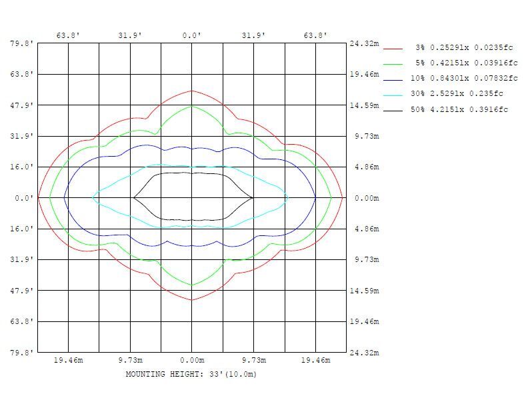The image size is (532, 412).
Task: Click the black 50% legend line swatch
Action: coord(393,109)
